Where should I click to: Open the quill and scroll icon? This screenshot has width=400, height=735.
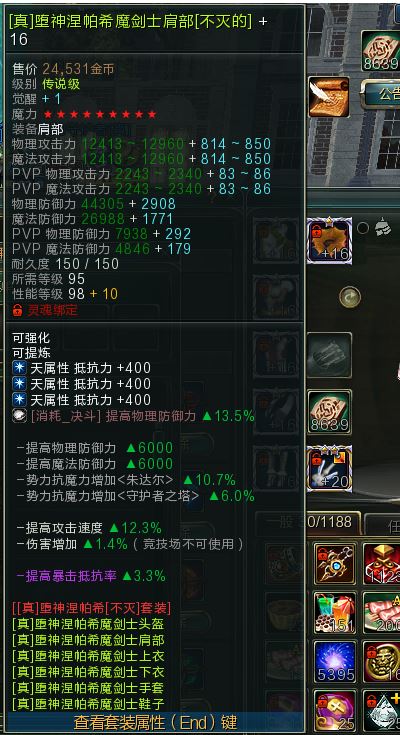click(329, 97)
